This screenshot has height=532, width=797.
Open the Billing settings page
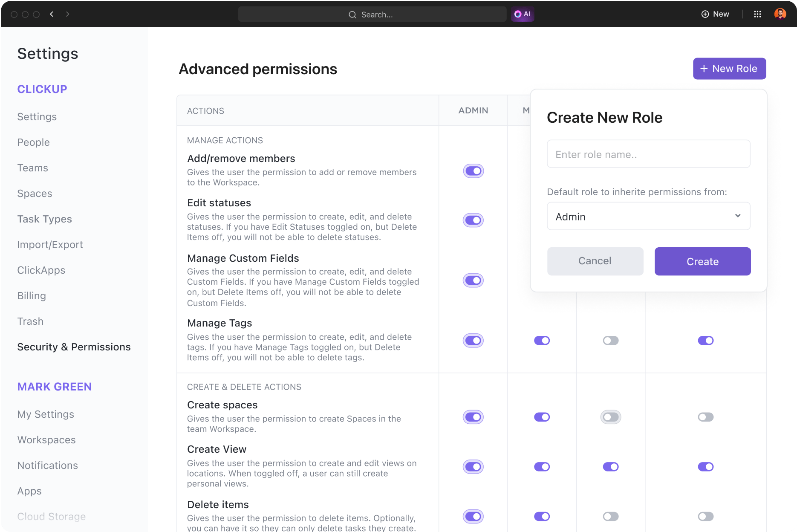tap(32, 296)
